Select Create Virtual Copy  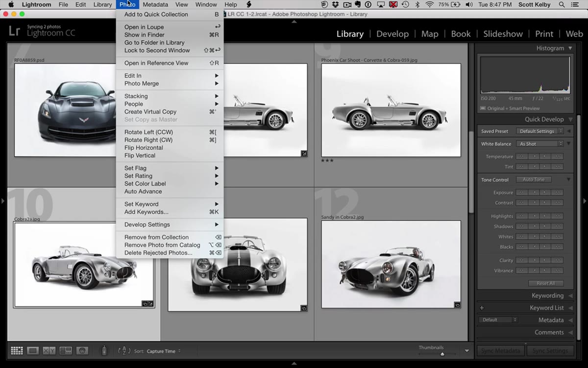click(170, 111)
